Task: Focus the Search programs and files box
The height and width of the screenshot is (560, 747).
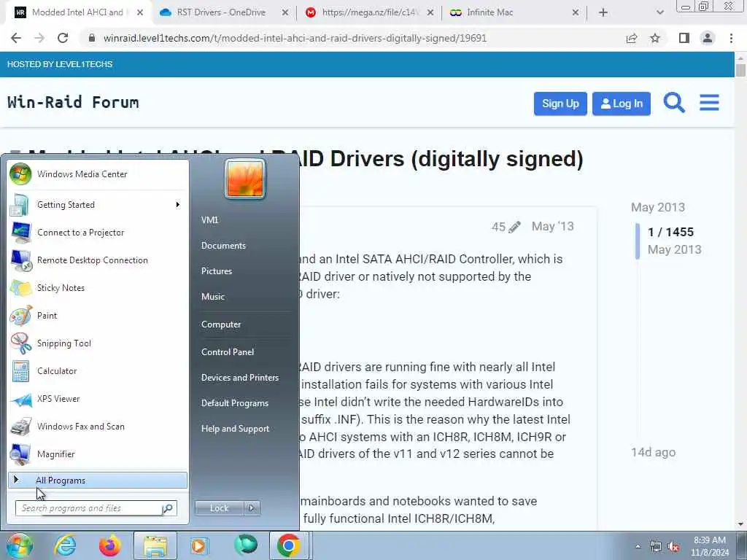Action: pyautogui.click(x=90, y=508)
